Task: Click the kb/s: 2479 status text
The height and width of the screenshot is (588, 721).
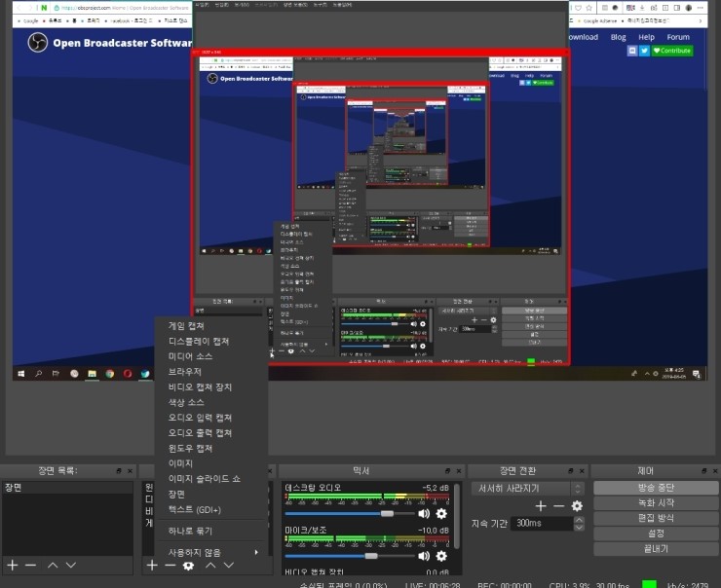Action: (x=688, y=585)
